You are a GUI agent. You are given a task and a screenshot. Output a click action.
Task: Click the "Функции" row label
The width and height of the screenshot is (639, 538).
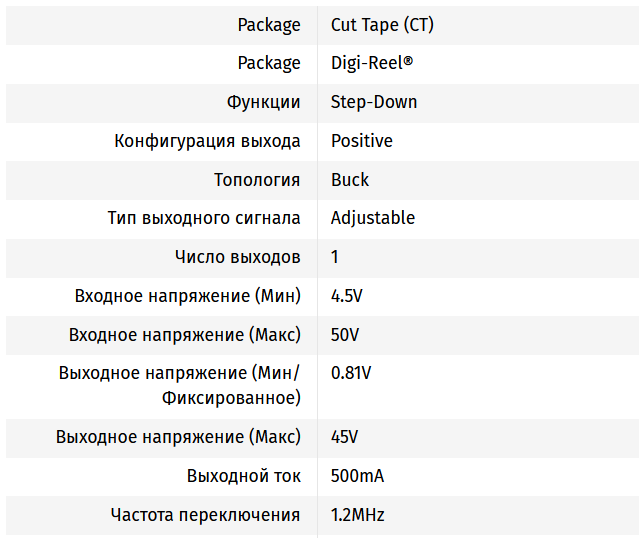pos(264,102)
